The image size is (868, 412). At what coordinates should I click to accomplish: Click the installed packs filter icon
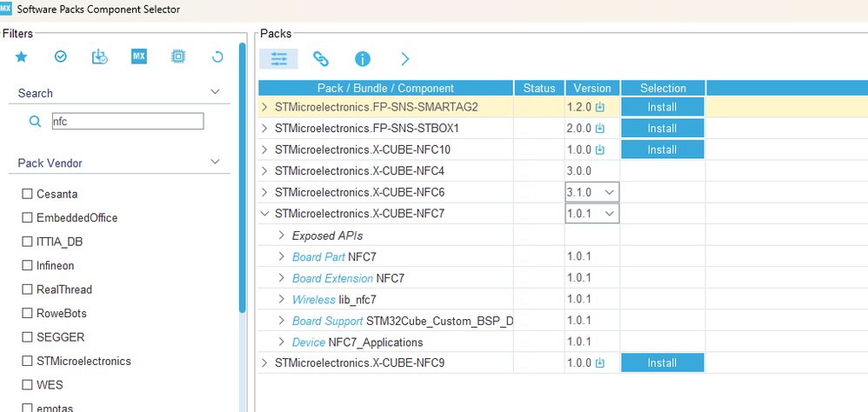click(x=100, y=56)
